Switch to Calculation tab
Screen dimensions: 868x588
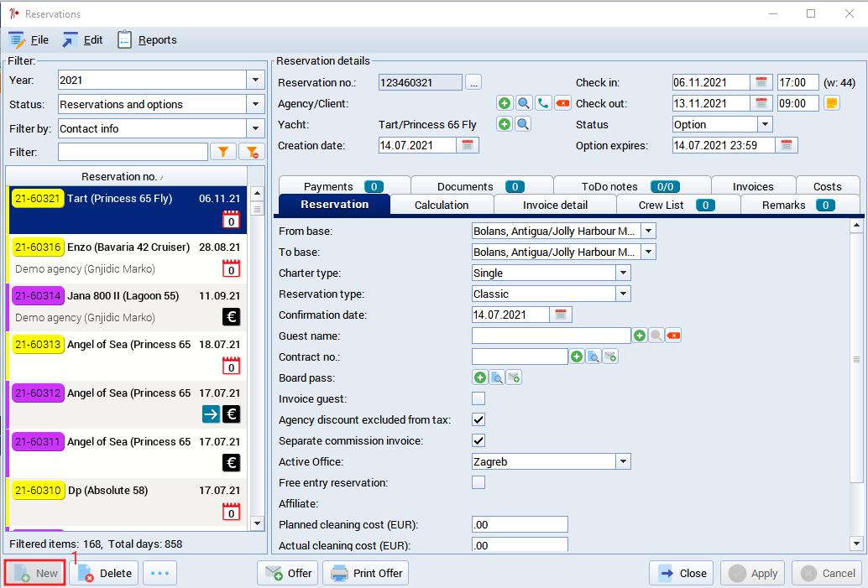(442, 206)
